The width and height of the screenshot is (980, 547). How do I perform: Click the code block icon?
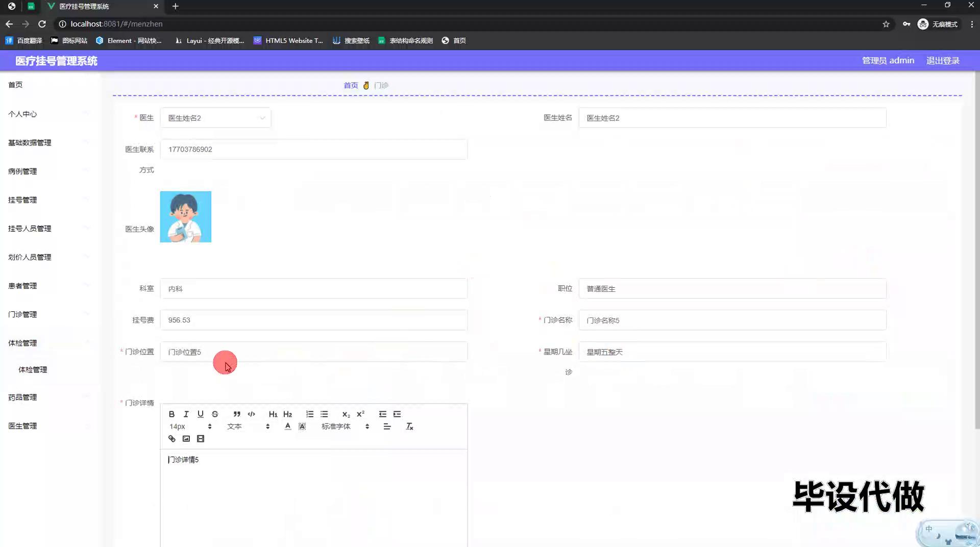coord(251,414)
